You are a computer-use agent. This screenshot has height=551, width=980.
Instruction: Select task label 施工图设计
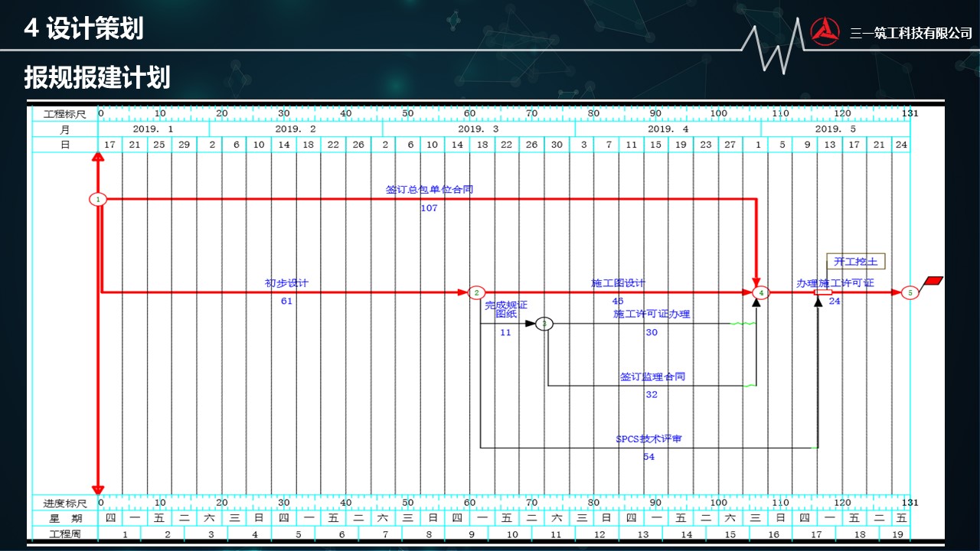[x=619, y=283]
